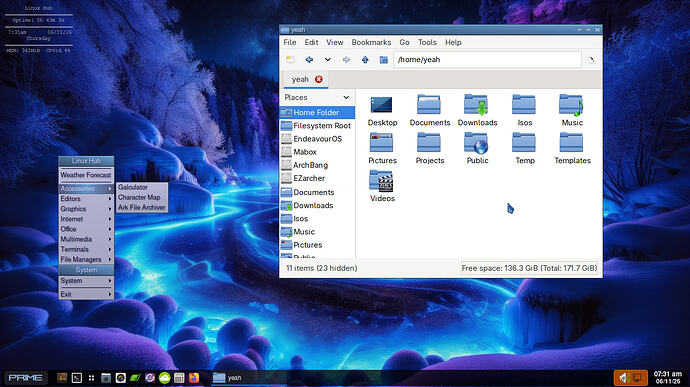This screenshot has height=387, width=690.
Task: Open the Music folder in the file pane
Action: point(572,111)
